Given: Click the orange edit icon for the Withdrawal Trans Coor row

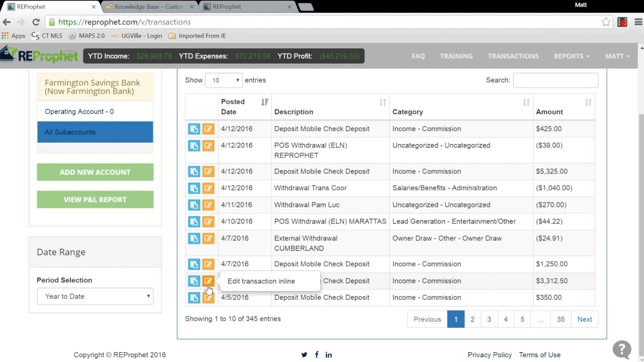Looking at the screenshot, I should [208, 188].
